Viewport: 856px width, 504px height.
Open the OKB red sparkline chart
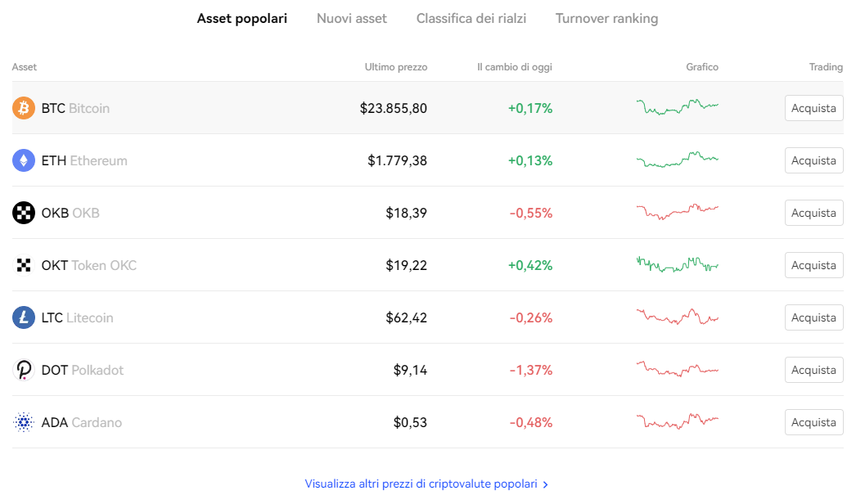[x=678, y=211]
